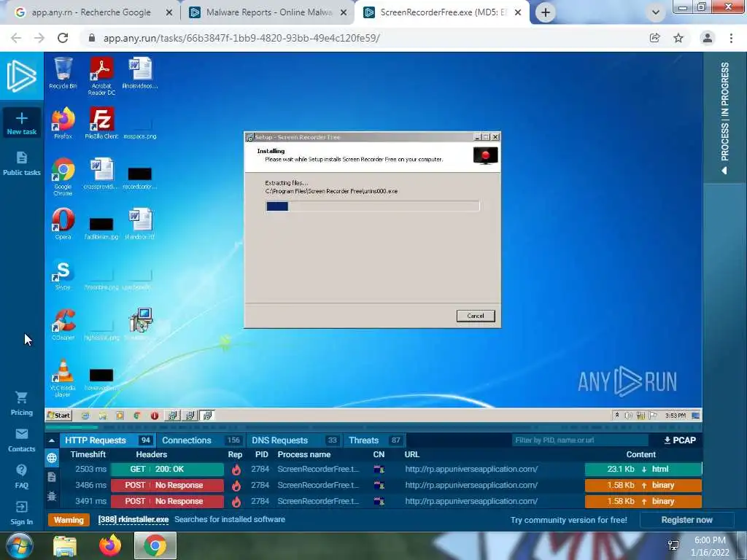Open Recycle Bin in the VM desktop

[x=63, y=73]
